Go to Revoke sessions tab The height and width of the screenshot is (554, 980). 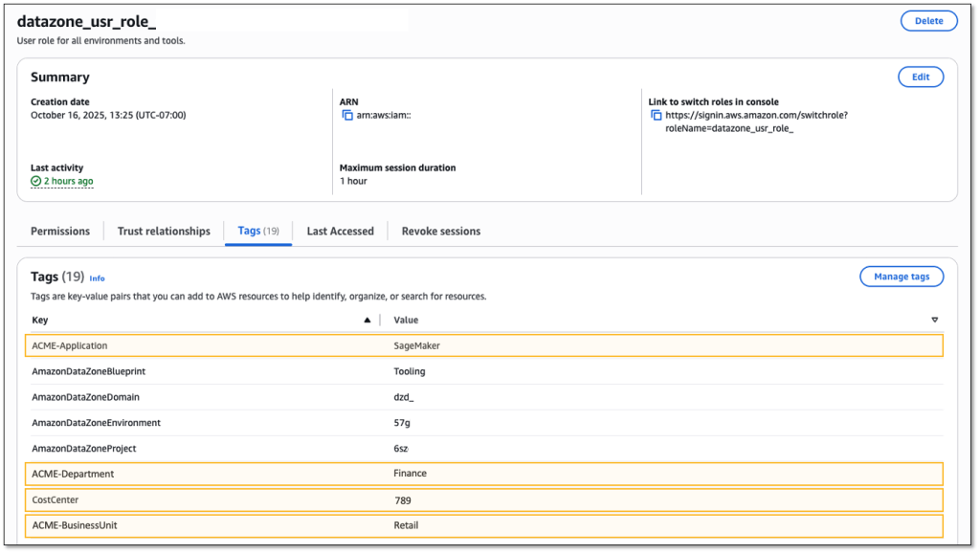(441, 231)
